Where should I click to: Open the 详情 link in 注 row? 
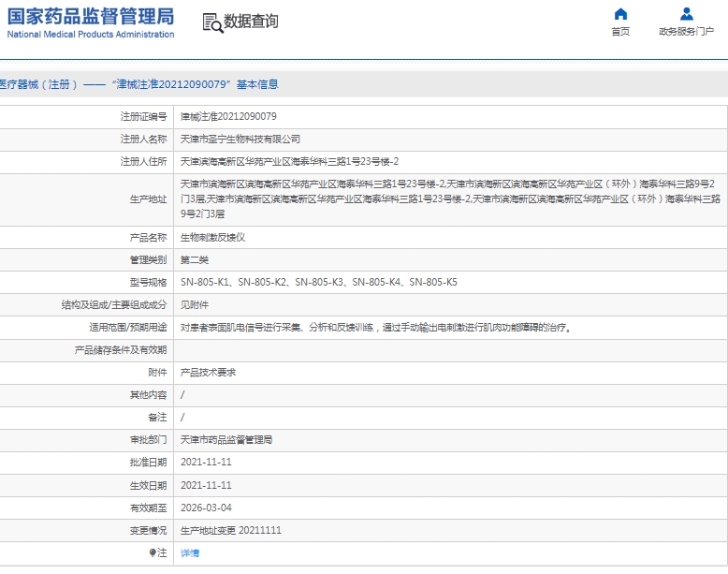click(x=190, y=552)
